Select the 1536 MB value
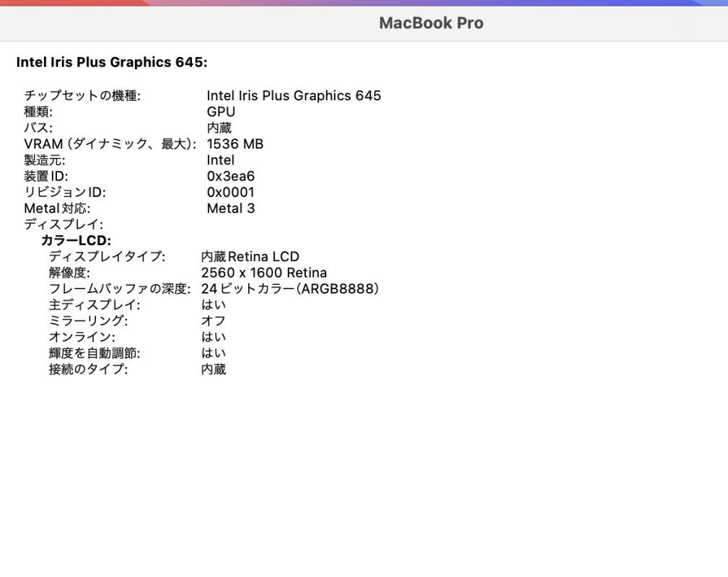 click(235, 144)
